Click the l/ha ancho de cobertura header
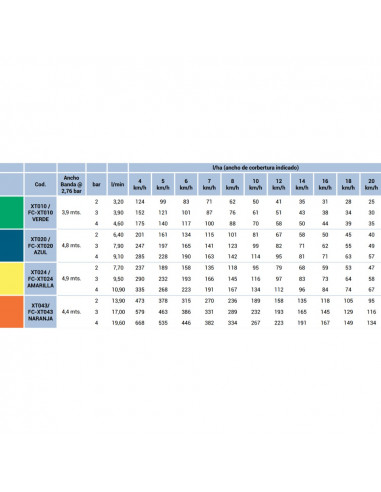 [x=255, y=167]
